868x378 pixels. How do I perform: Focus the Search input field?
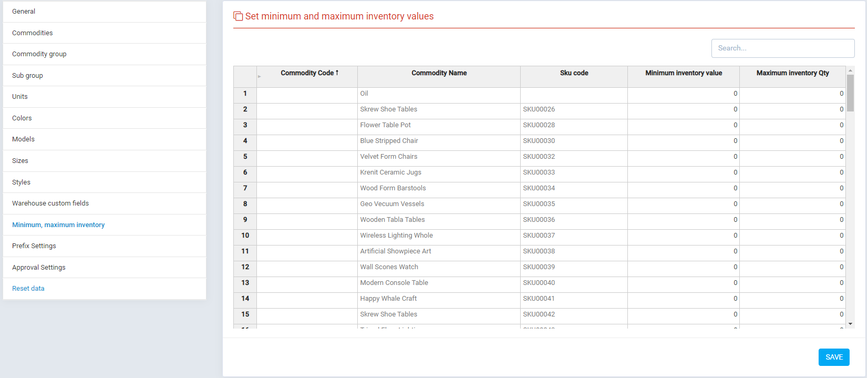tap(782, 48)
